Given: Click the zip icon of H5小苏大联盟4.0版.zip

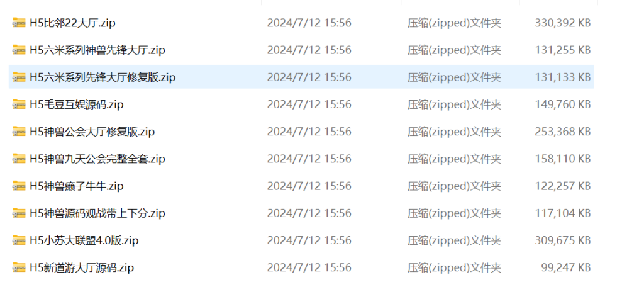Looking at the screenshot, I should tap(19, 240).
